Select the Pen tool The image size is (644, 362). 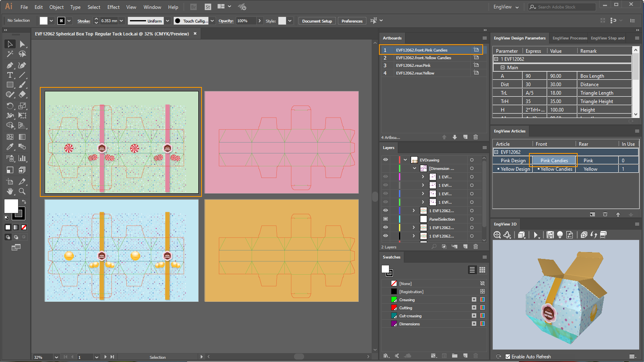(10, 65)
